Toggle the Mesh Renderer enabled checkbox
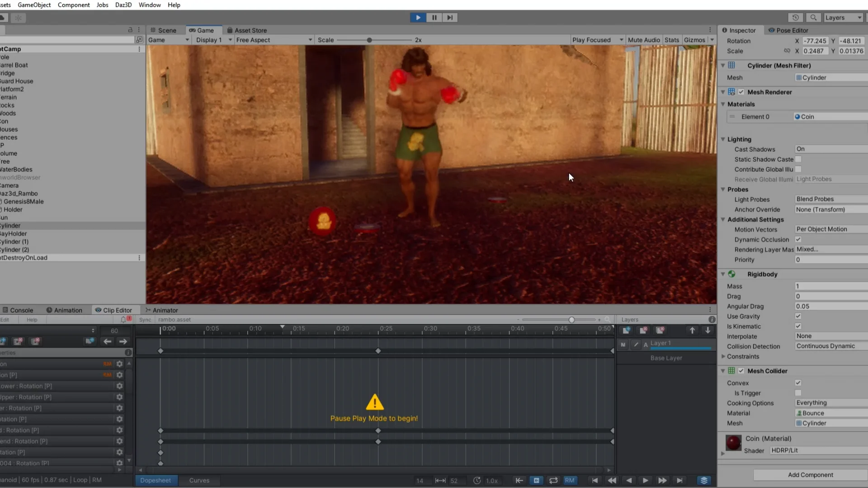868x488 pixels. point(741,92)
